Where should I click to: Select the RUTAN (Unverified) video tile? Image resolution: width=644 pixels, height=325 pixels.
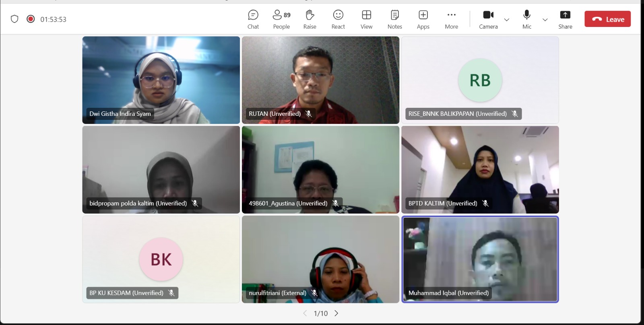tap(320, 80)
